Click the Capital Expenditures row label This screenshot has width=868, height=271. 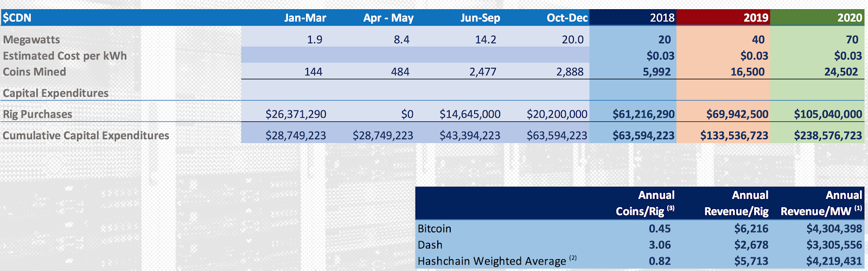coord(55,93)
